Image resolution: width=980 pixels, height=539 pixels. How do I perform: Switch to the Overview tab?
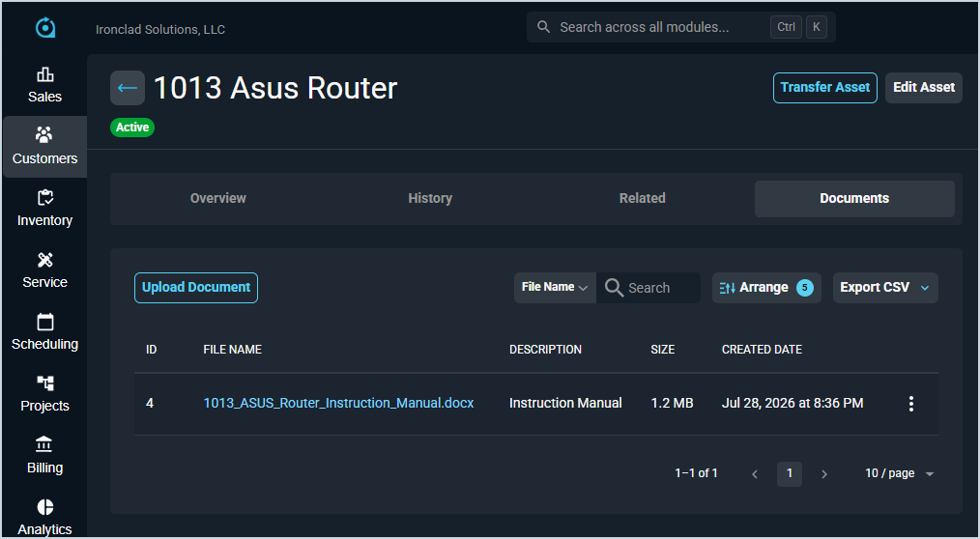click(218, 199)
